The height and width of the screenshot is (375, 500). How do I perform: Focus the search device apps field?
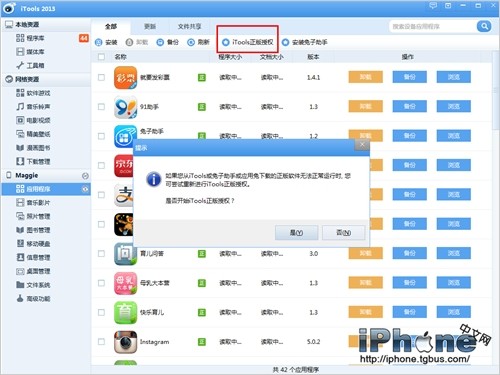[x=433, y=26]
